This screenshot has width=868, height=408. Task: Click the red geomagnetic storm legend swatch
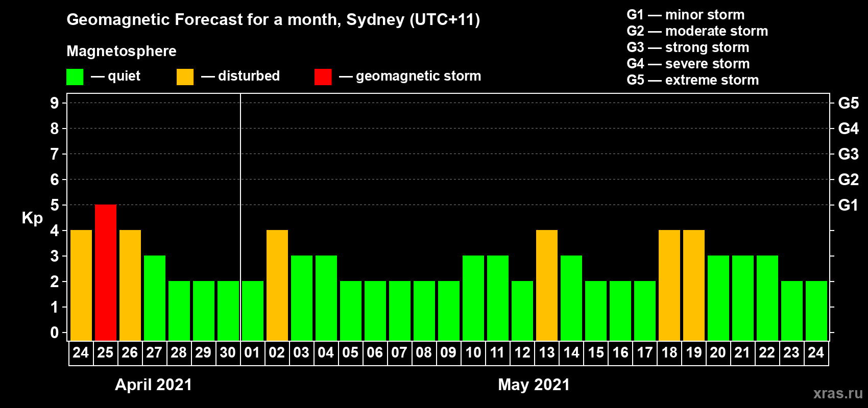(323, 77)
